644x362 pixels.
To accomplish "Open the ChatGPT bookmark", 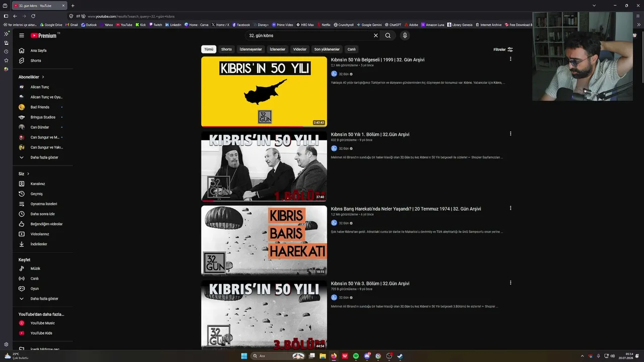I will (392, 25).
